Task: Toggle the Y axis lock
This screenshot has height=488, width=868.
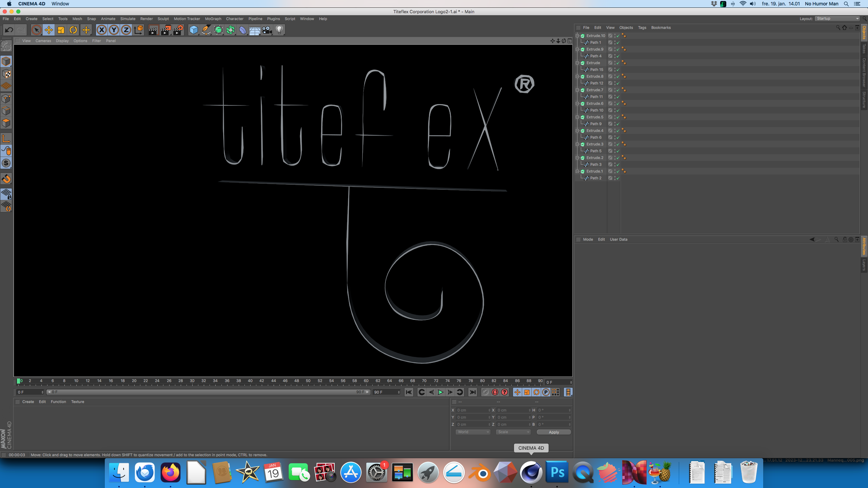Action: (114, 30)
